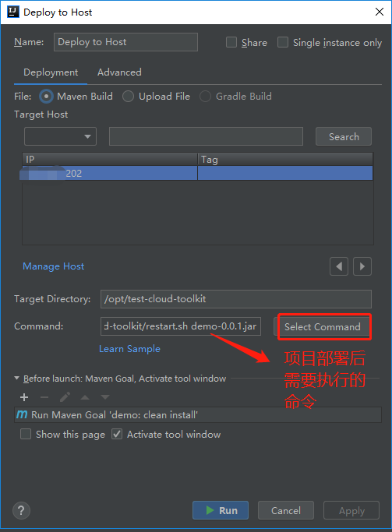Screen dimensions: 392x532
Task: Open the help question mark icon
Action: coord(21,510)
